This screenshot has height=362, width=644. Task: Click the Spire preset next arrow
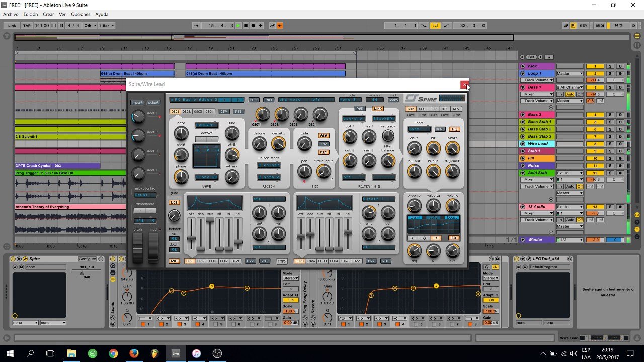238,100
